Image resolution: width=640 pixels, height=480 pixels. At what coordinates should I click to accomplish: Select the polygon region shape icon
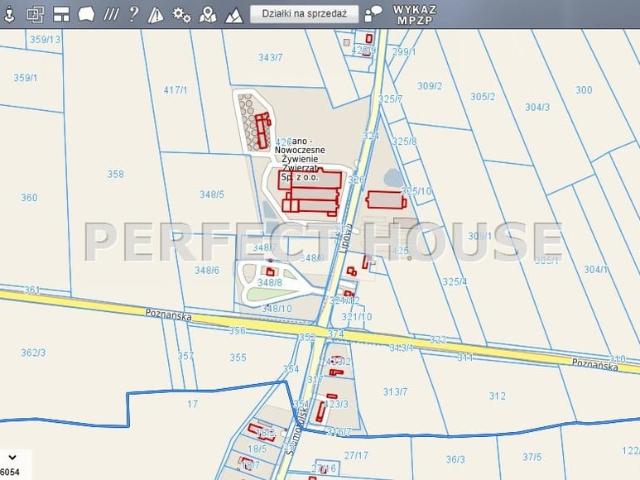tap(86, 15)
